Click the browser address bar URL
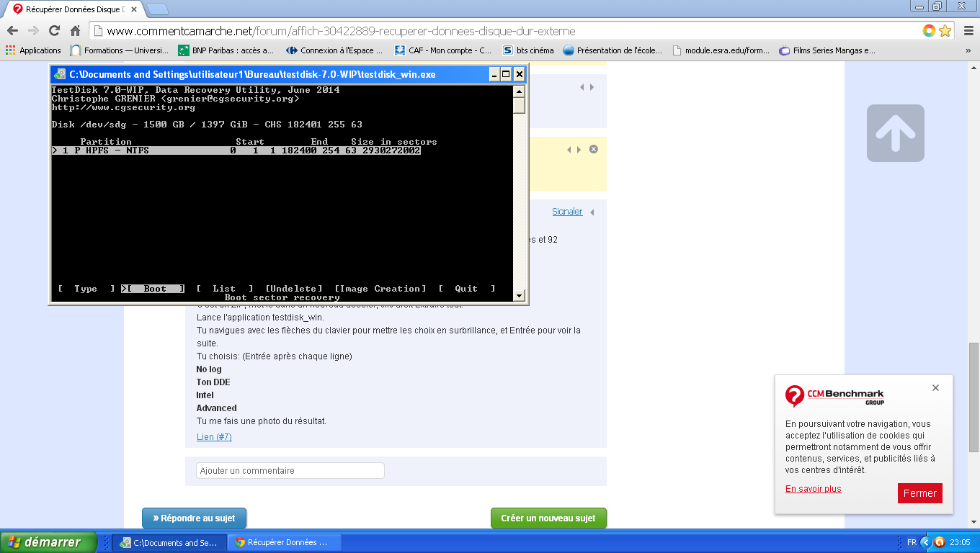The height and width of the screenshot is (553, 980). [341, 31]
